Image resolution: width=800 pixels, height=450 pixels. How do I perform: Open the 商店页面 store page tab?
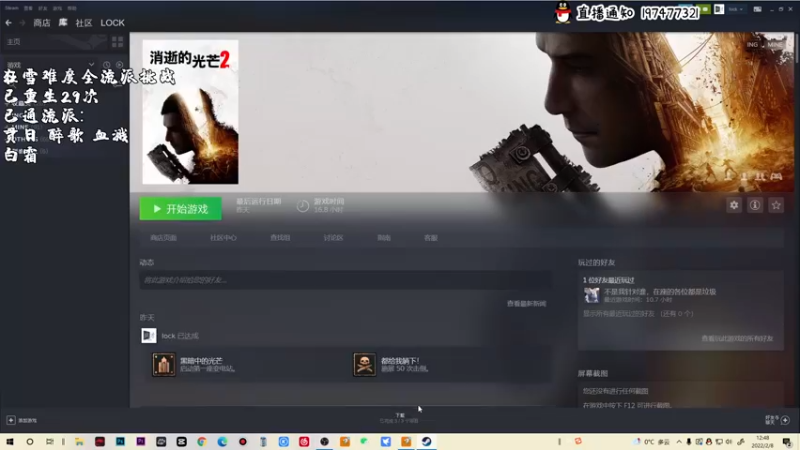(x=163, y=238)
